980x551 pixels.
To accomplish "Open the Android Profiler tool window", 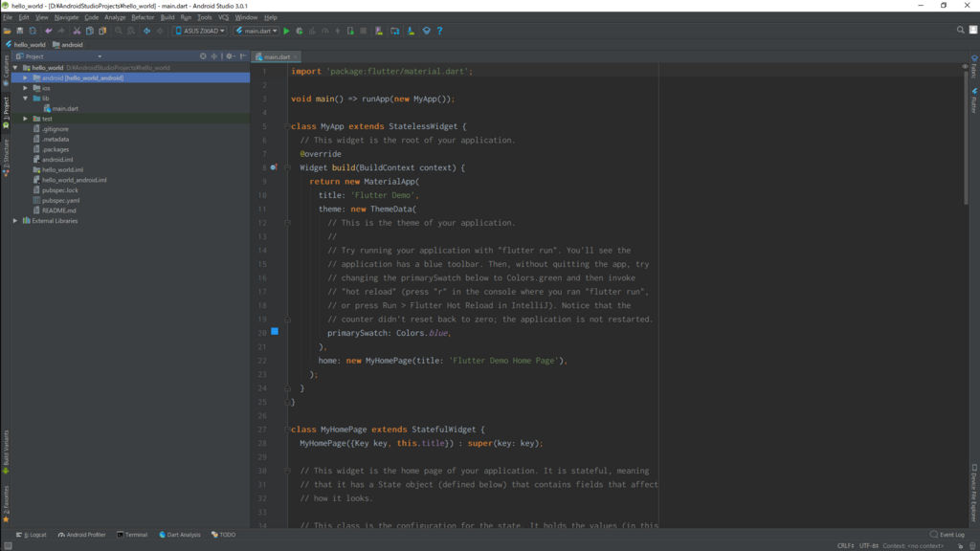I will coord(82,535).
